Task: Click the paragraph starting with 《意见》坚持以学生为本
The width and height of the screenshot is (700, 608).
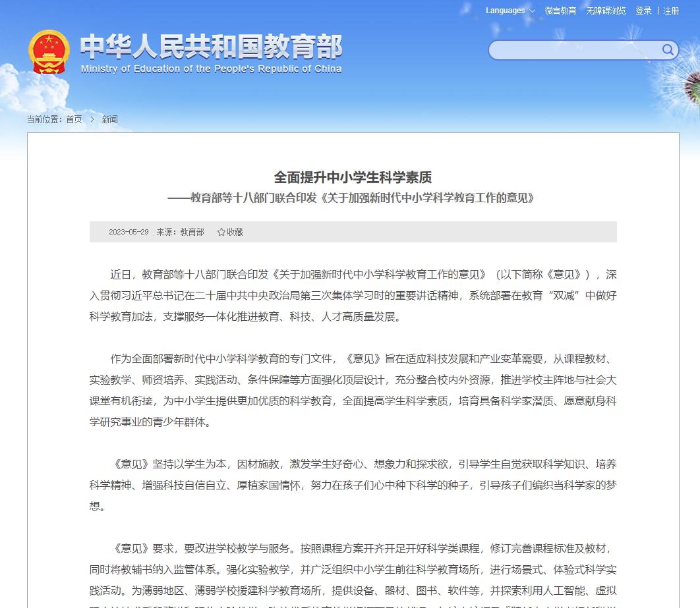Action: [x=353, y=485]
